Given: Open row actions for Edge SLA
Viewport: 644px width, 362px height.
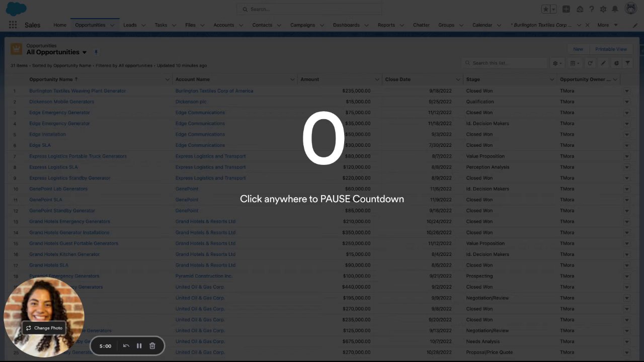Looking at the screenshot, I should tap(627, 145).
